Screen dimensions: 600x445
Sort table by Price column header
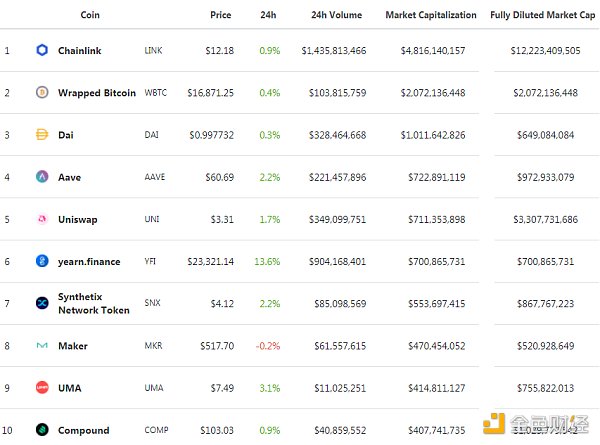[x=221, y=16]
